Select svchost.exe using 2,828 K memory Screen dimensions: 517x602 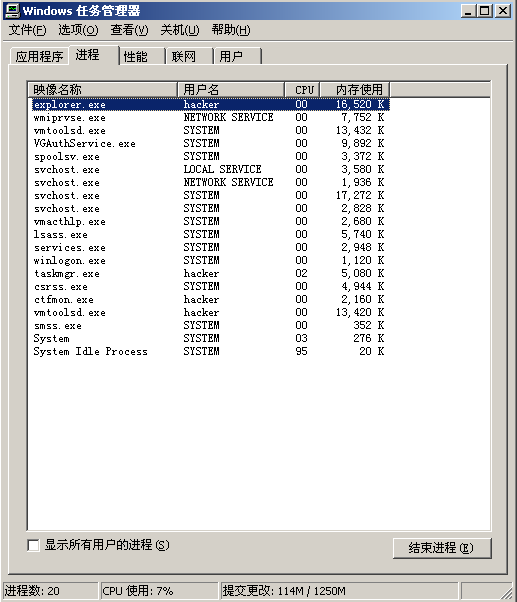tap(210, 208)
